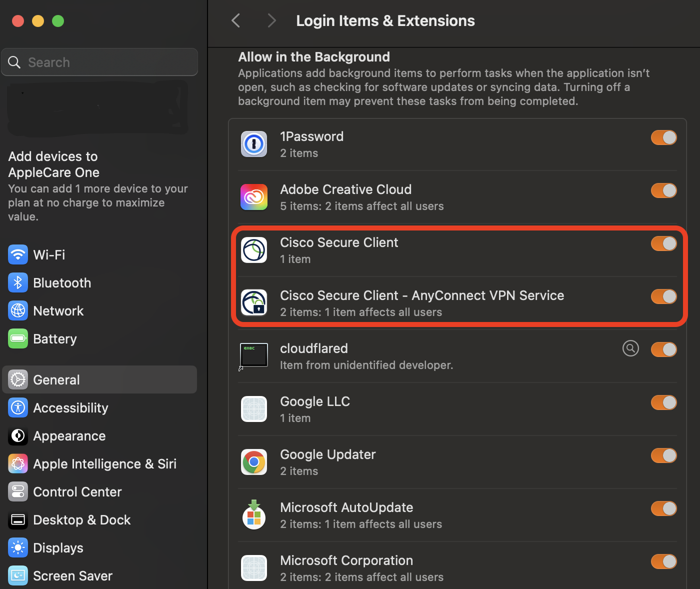
Task: Click the Adobe Creative Cloud app icon
Action: (x=254, y=197)
